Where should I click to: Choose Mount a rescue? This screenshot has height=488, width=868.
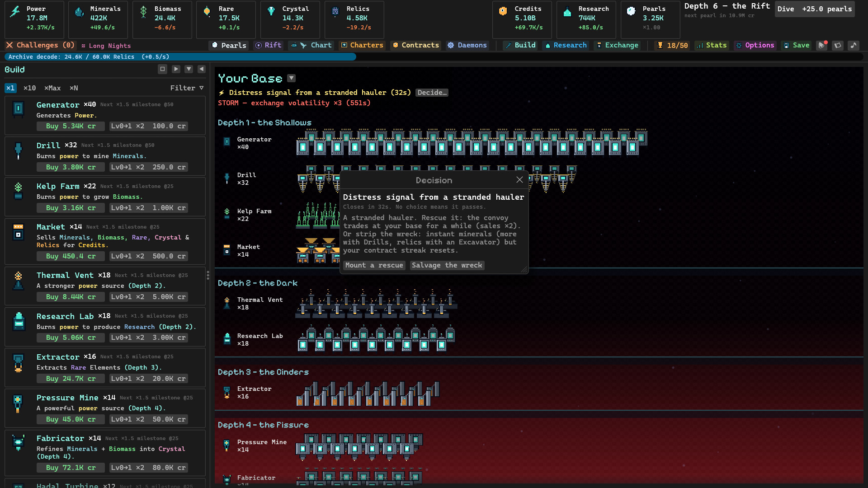click(x=374, y=265)
